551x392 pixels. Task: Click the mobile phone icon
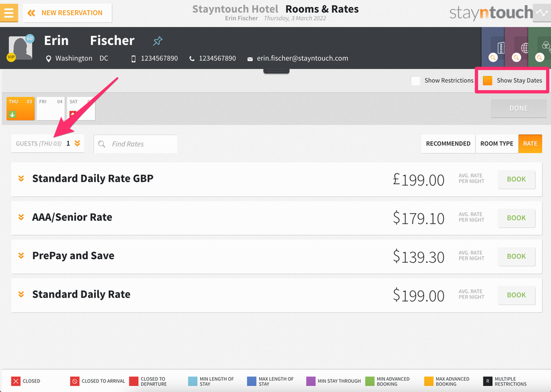(133, 59)
